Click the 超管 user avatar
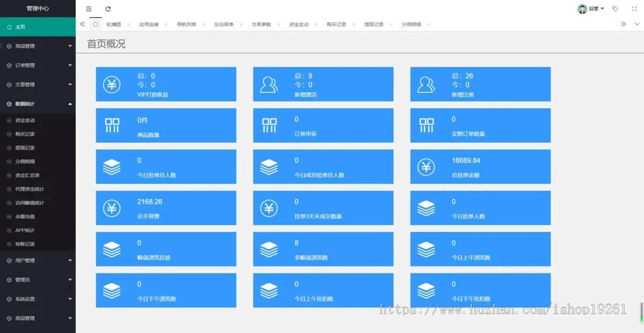644x333 pixels. click(x=582, y=9)
